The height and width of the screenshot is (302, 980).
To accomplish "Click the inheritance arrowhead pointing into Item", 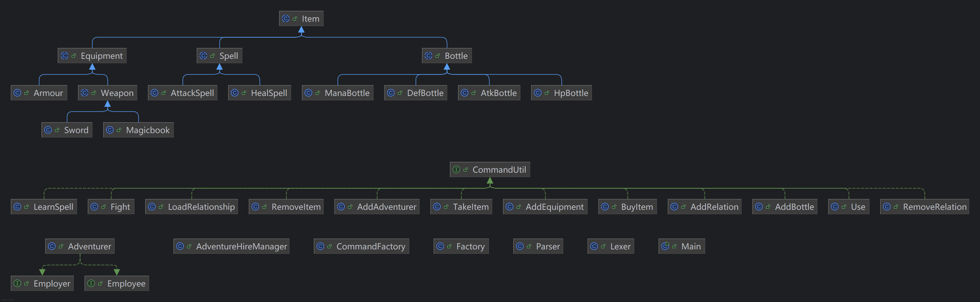I will click(x=301, y=30).
